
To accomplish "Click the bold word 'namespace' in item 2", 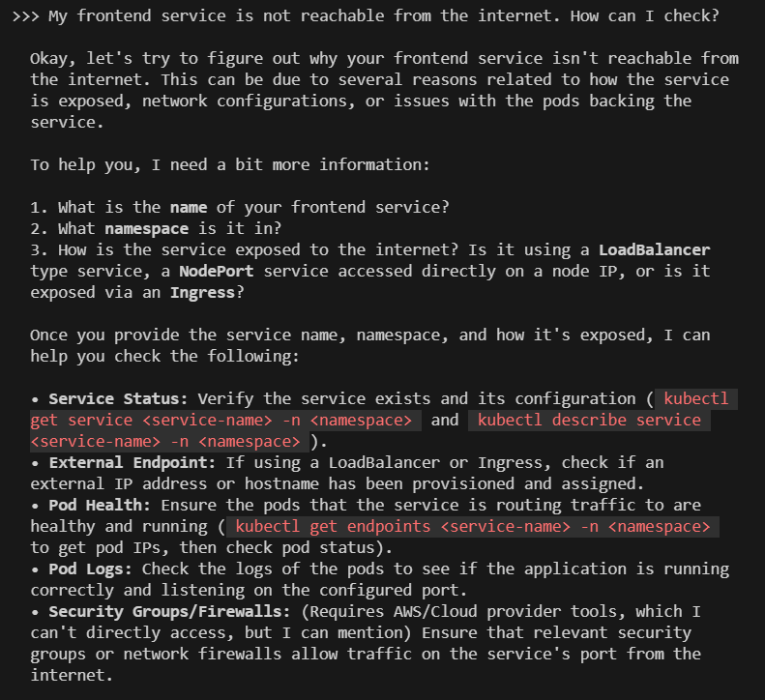I will [146, 229].
